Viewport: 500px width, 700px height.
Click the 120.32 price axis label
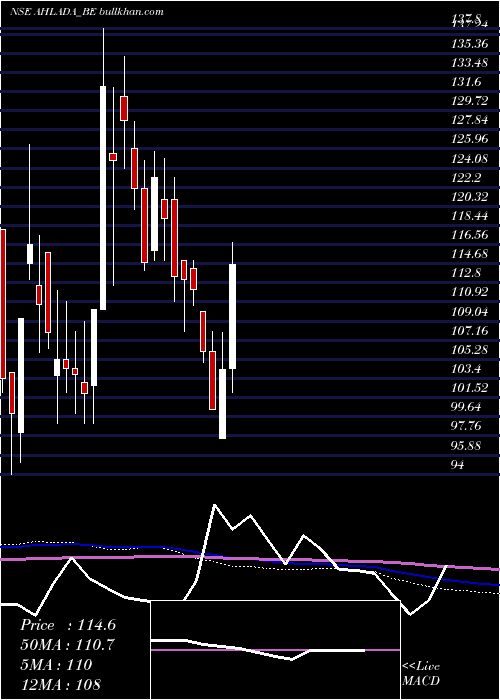tap(470, 196)
